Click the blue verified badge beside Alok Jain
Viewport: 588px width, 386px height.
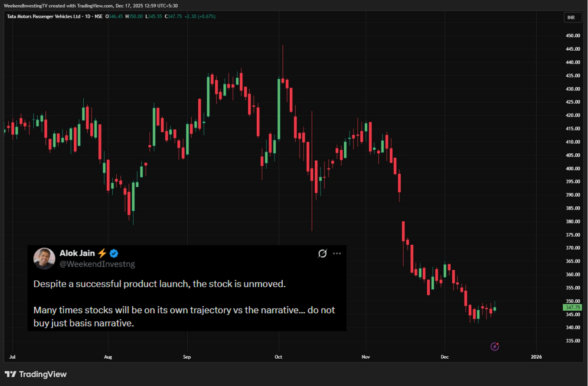(114, 253)
